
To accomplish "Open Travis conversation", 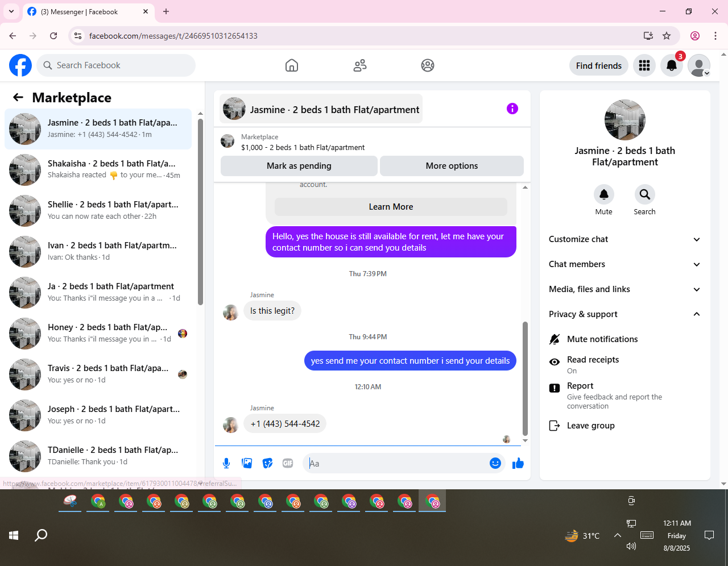I will pyautogui.click(x=98, y=374).
